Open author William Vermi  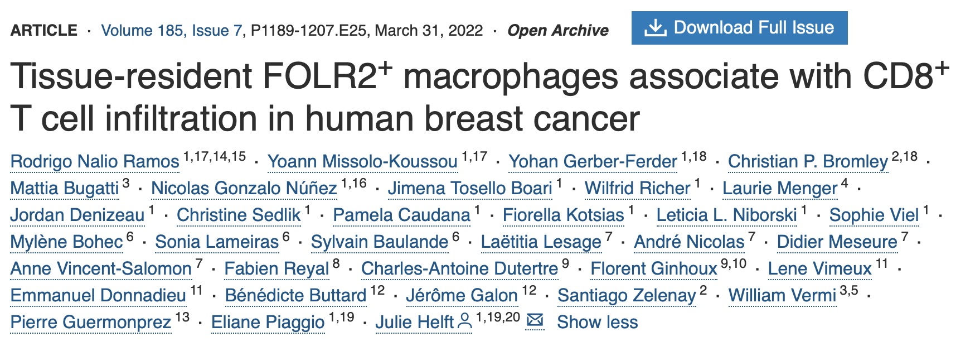(782, 295)
